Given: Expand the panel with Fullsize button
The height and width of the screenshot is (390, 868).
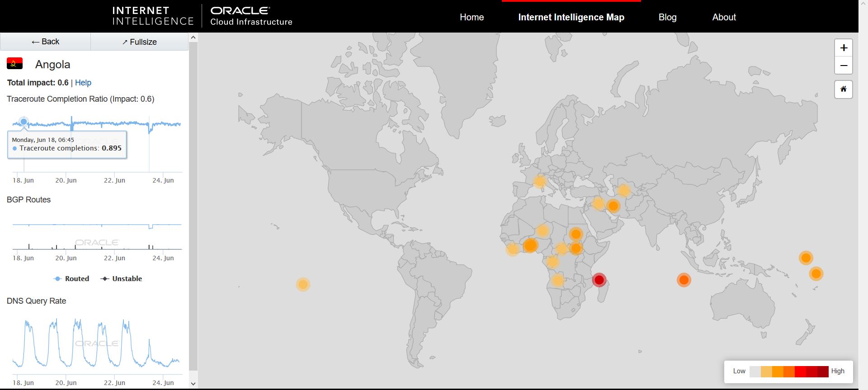Looking at the screenshot, I should [x=139, y=42].
